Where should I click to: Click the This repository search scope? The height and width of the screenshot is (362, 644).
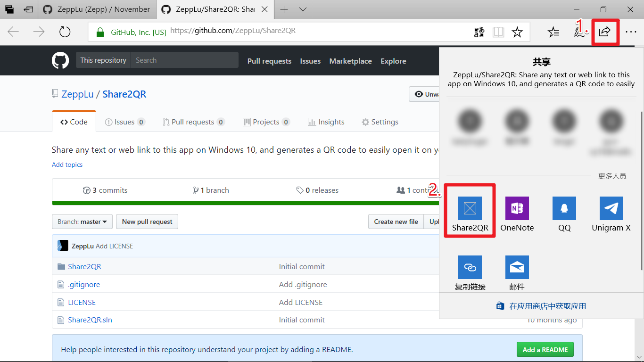click(103, 60)
